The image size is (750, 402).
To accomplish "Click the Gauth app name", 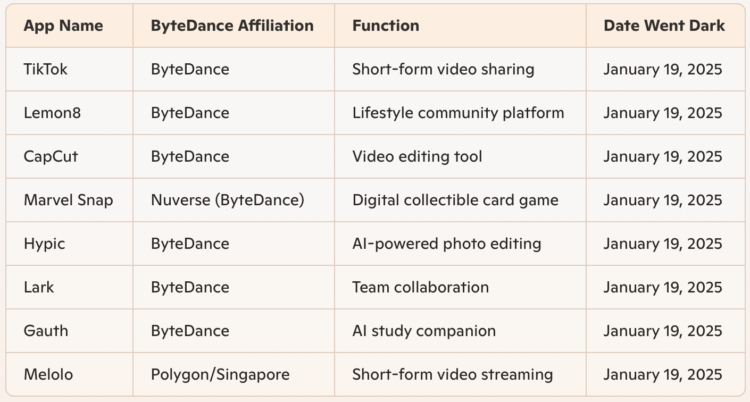I will coord(46,331).
